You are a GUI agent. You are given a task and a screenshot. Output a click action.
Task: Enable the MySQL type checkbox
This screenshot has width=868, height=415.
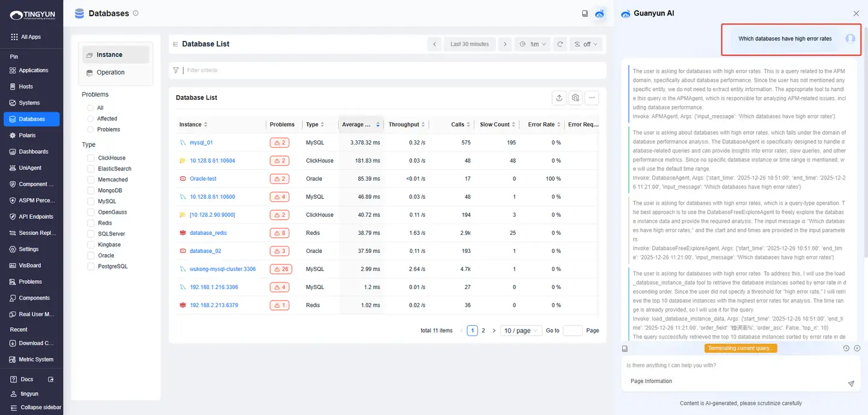[x=90, y=201]
